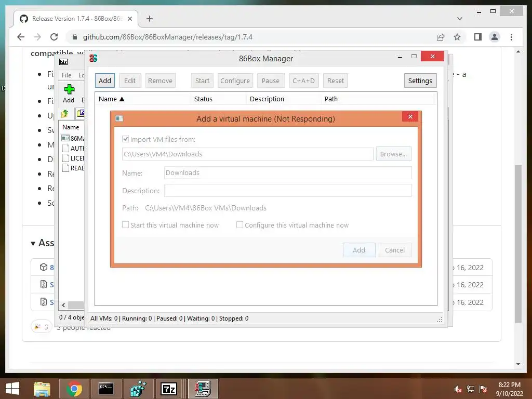532x399 pixels.
Task: Open the tab search chevron
Action: (x=459, y=19)
